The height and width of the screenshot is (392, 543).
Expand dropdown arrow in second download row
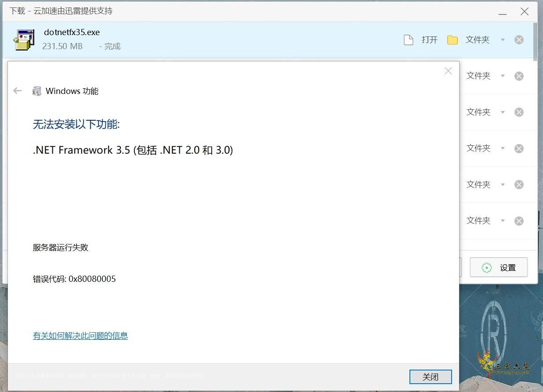[x=503, y=76]
